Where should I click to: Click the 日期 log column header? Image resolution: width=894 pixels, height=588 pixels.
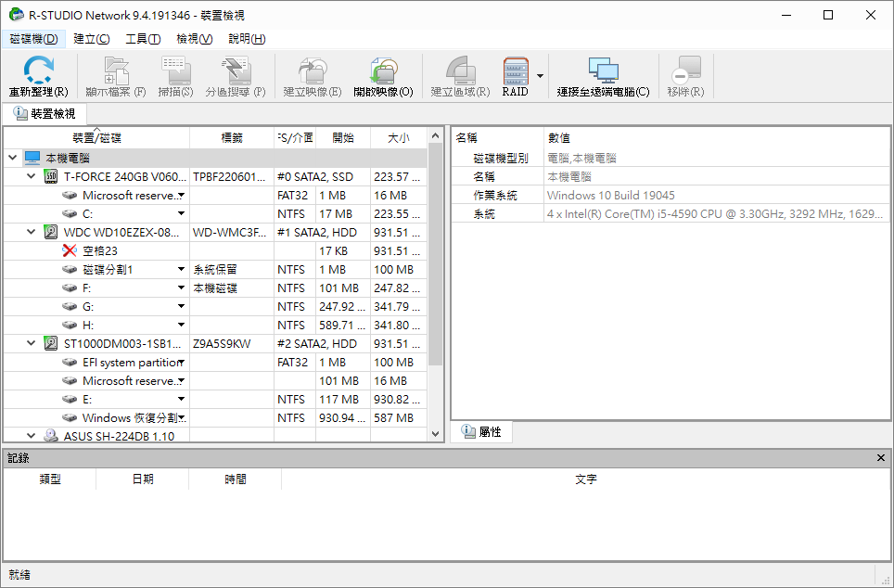click(143, 479)
